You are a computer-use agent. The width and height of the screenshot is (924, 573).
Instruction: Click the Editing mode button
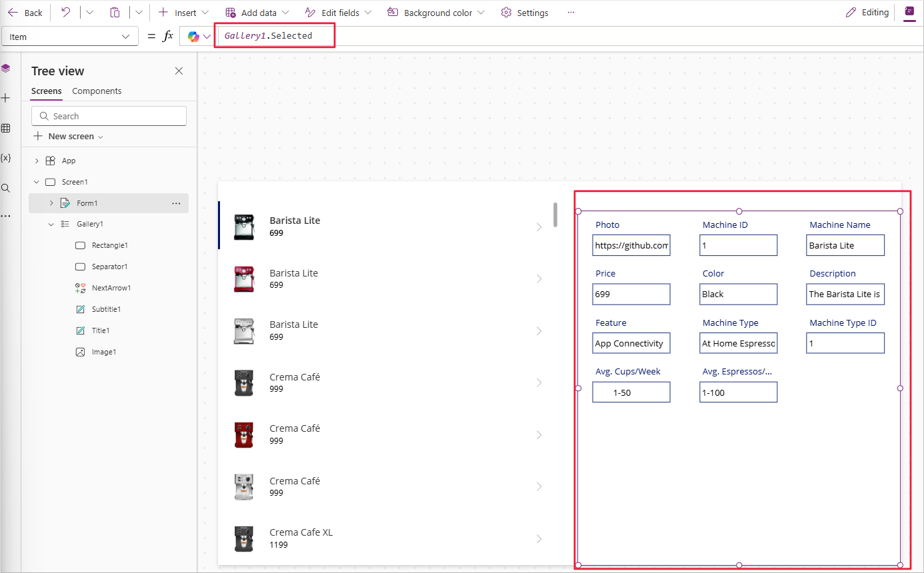(867, 13)
